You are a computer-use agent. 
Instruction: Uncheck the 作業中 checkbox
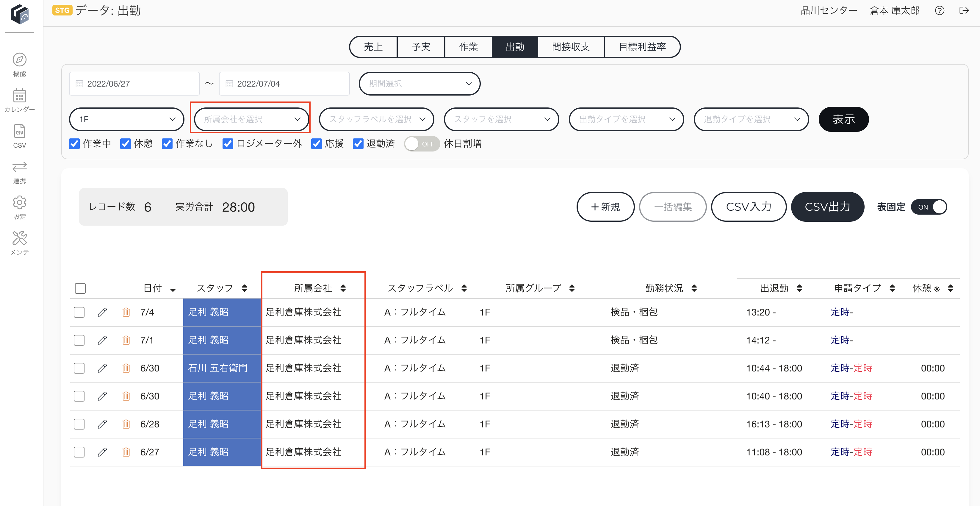(x=74, y=144)
